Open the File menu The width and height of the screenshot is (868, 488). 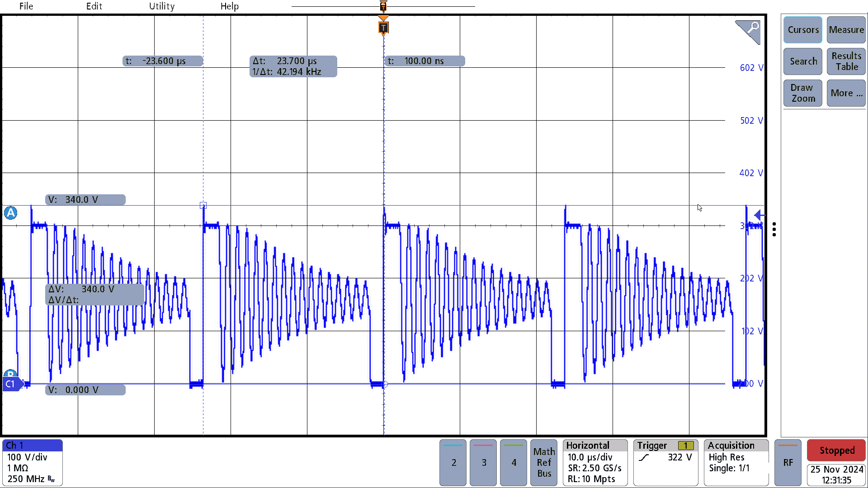(26, 6)
